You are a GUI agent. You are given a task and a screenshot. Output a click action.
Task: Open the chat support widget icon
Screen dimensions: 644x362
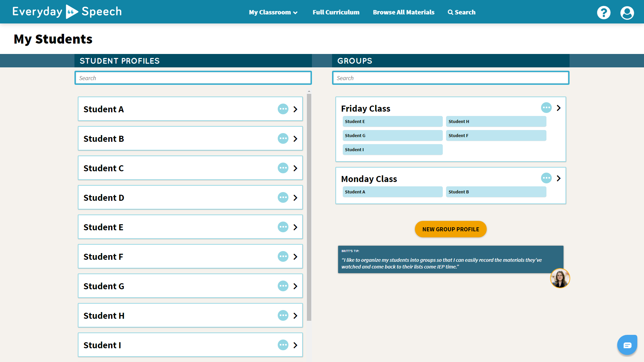click(x=627, y=345)
